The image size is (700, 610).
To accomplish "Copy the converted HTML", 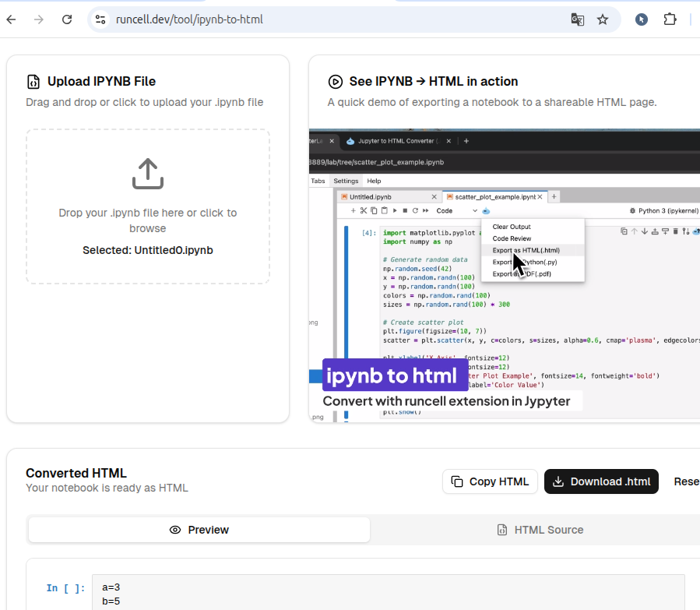I will (x=490, y=481).
